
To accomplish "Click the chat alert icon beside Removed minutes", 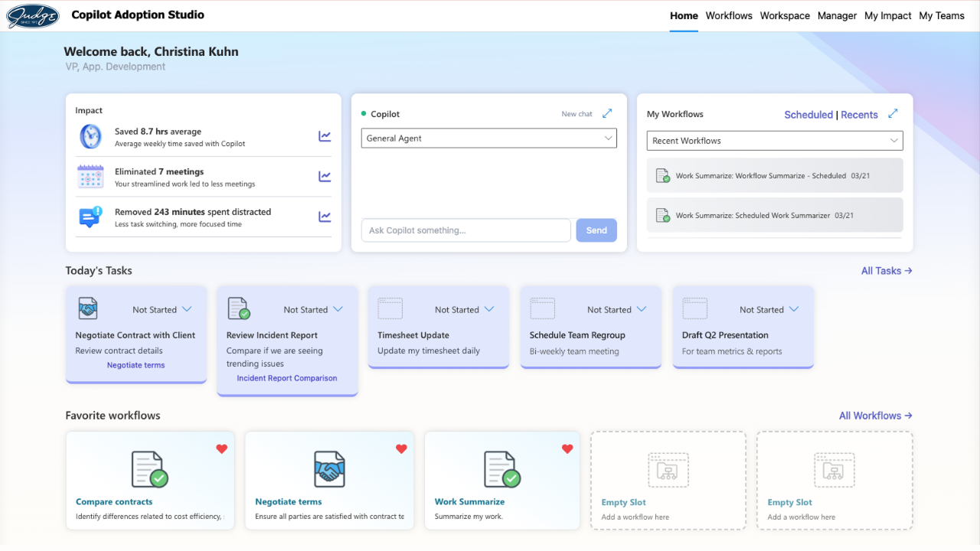I will [x=90, y=217].
